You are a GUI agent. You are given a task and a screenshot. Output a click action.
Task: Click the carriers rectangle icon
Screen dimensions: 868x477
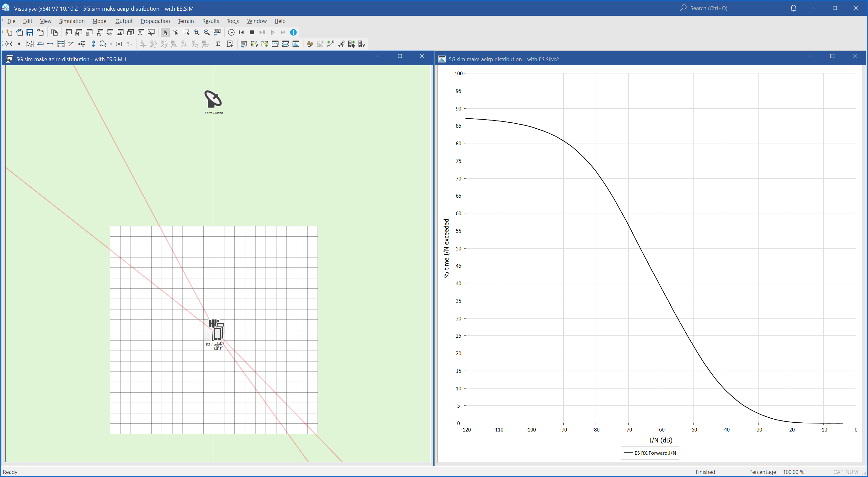[40, 44]
